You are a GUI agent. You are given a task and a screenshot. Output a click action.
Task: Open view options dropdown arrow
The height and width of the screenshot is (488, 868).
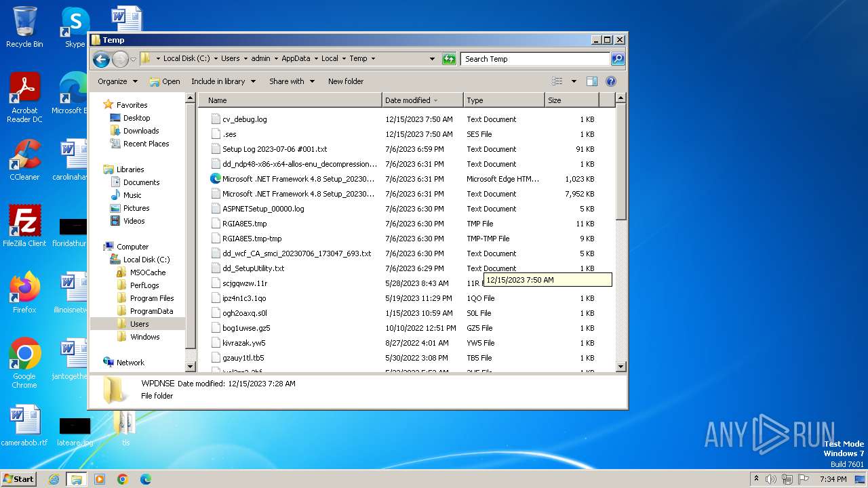pos(574,81)
